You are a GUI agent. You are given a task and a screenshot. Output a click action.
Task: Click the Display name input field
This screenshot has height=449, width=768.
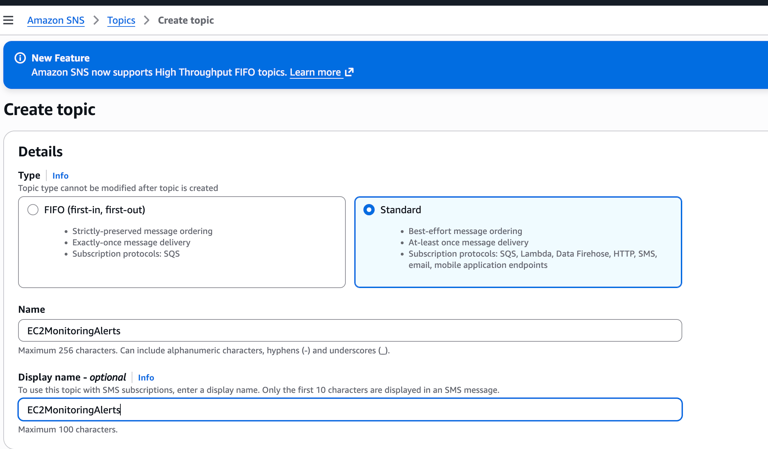(350, 409)
